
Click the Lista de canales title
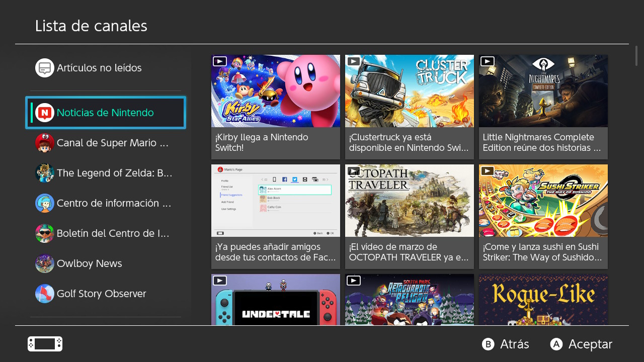pyautogui.click(x=91, y=26)
